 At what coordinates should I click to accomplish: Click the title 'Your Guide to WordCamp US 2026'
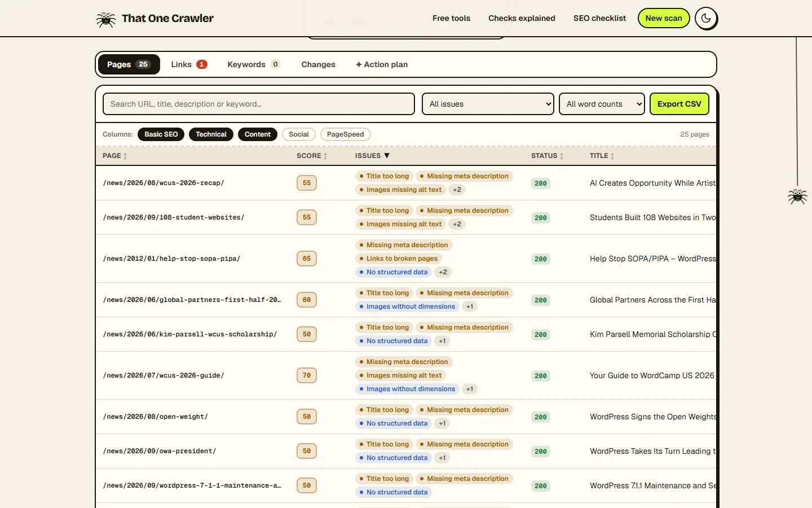pyautogui.click(x=652, y=375)
